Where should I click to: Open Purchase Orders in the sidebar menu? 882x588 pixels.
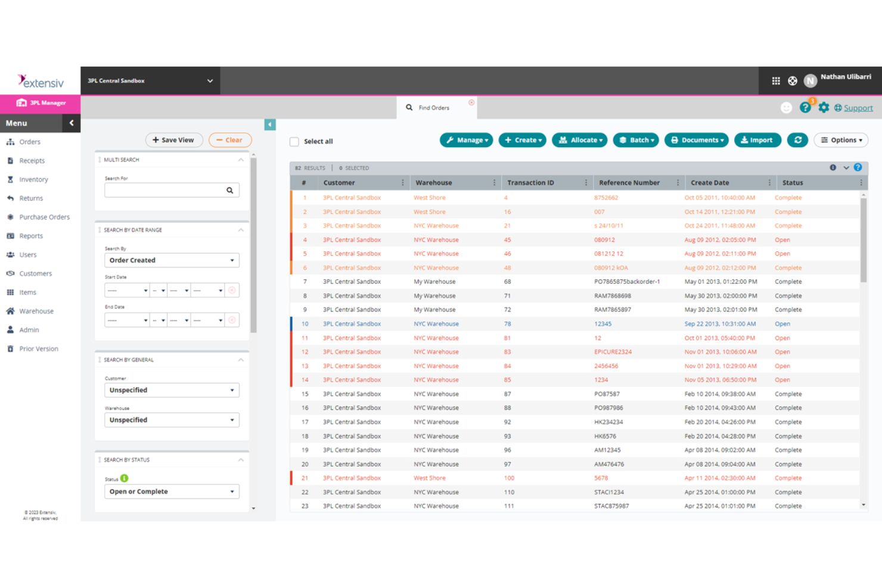point(44,217)
